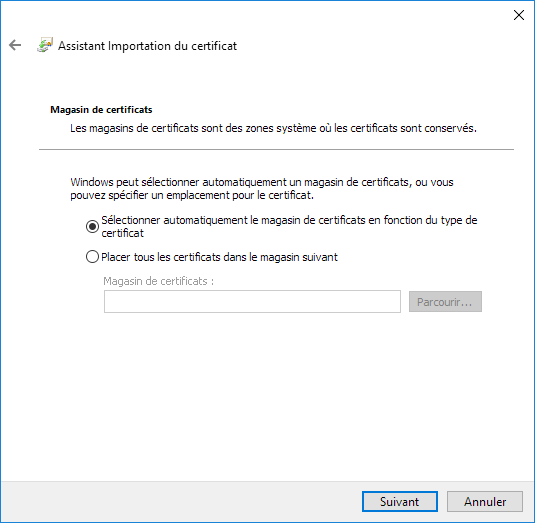Go back using the left arrow icon
The width and height of the screenshot is (535, 523).
[15, 45]
